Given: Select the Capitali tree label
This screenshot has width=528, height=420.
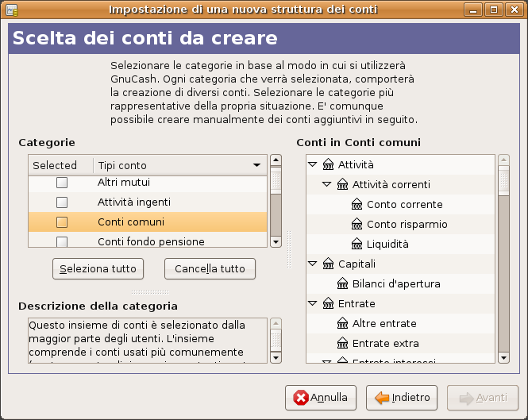Looking at the screenshot, I should (356, 264).
